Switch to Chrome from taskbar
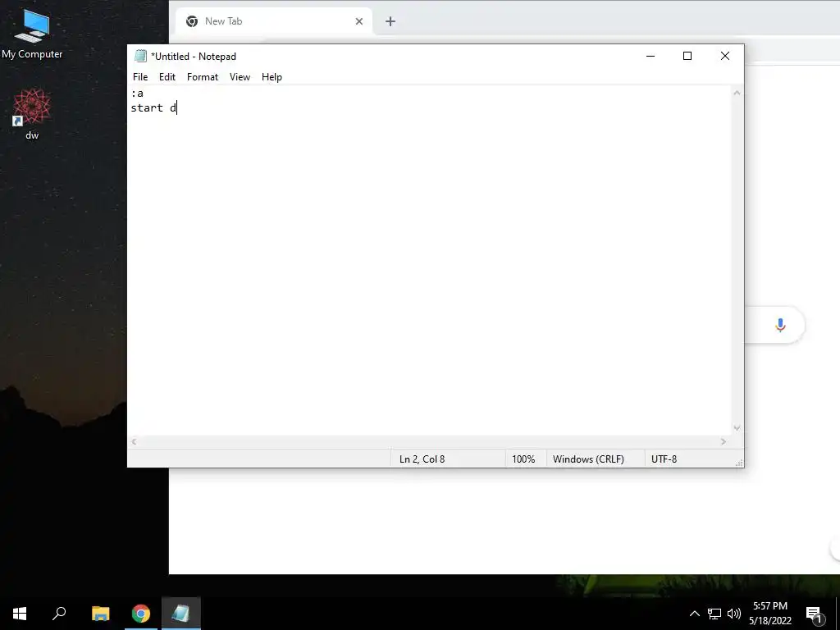This screenshot has height=630, width=840. (x=141, y=614)
